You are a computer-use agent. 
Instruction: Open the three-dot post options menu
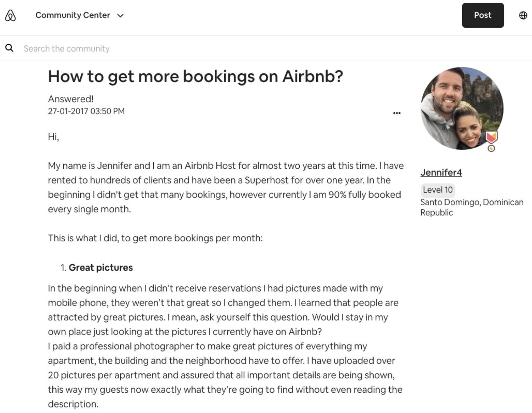[x=397, y=113]
